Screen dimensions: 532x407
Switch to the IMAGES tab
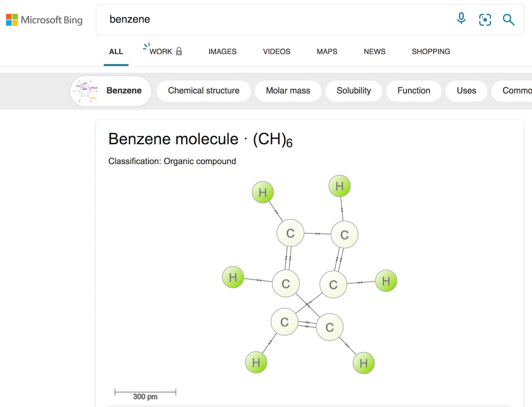coord(222,51)
